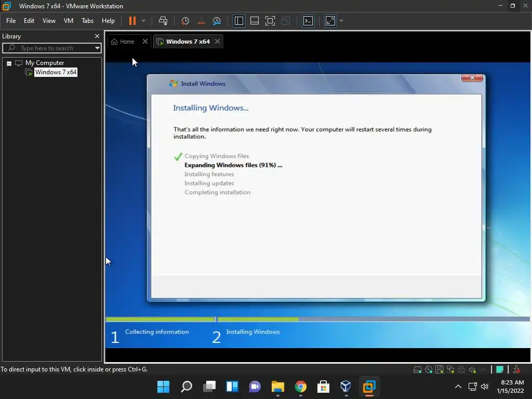The width and height of the screenshot is (532, 399).
Task: Open the power options dropdown arrow
Action: [x=143, y=21]
